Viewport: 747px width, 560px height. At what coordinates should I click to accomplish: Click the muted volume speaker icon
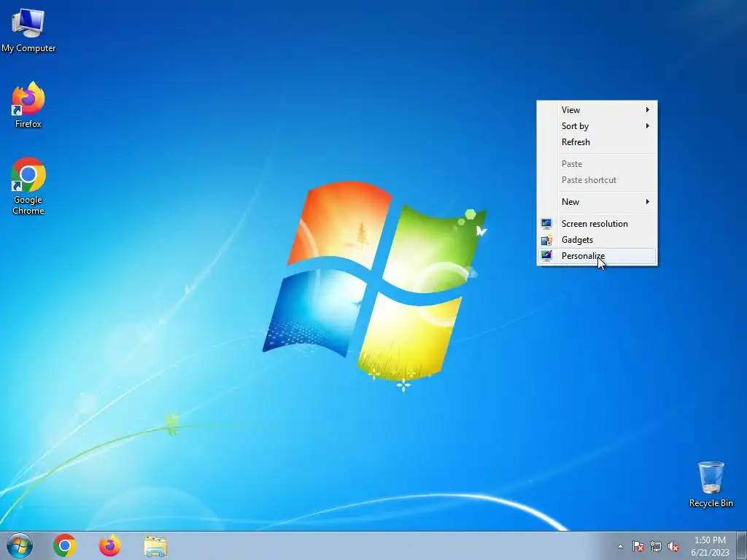click(673, 546)
